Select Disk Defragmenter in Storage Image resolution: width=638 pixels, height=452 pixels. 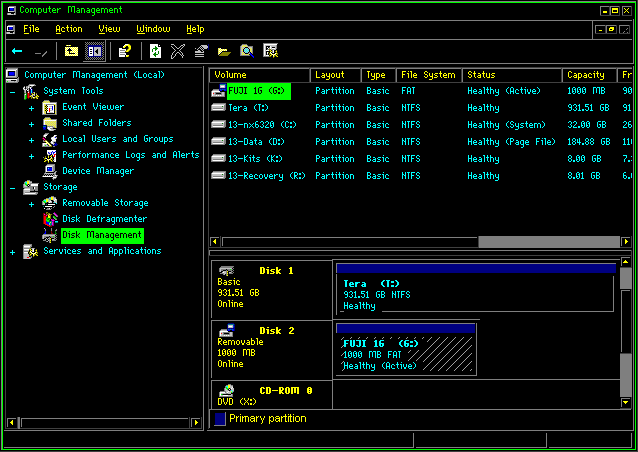pyautogui.click(x=104, y=219)
